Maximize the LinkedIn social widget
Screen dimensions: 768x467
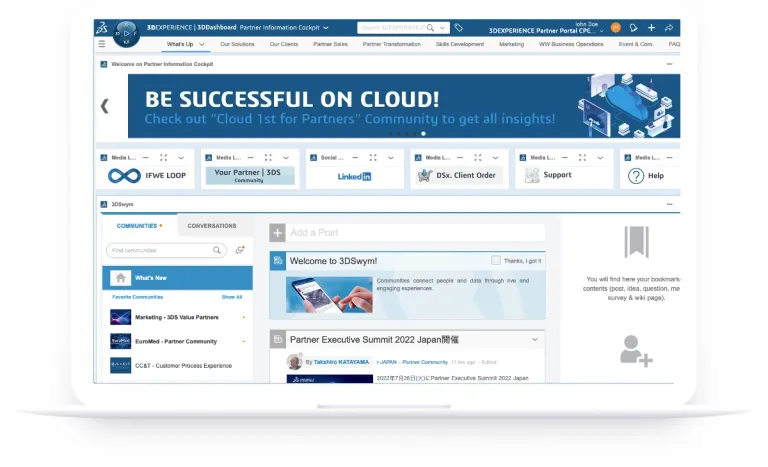373,157
